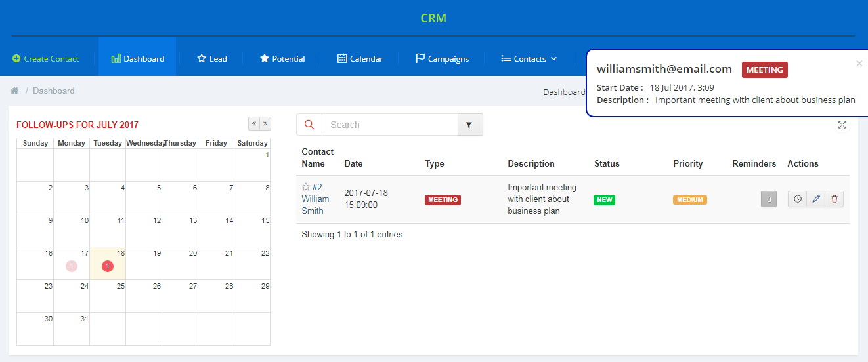This screenshot has height=362, width=868.
Task: Sort by the Type column header
Action: click(x=435, y=163)
